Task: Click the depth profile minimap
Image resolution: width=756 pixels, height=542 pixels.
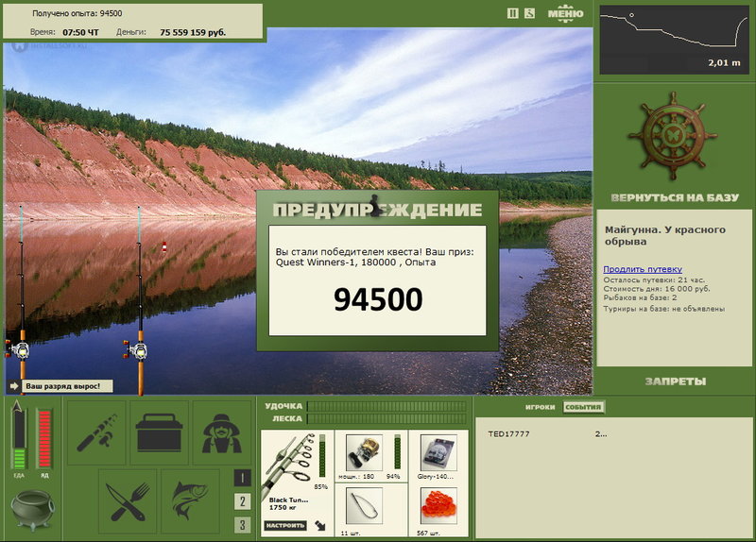Action: click(x=674, y=40)
